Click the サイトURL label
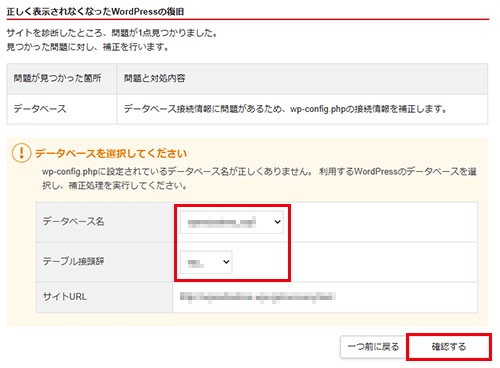This screenshot has width=500, height=368. coord(65,297)
